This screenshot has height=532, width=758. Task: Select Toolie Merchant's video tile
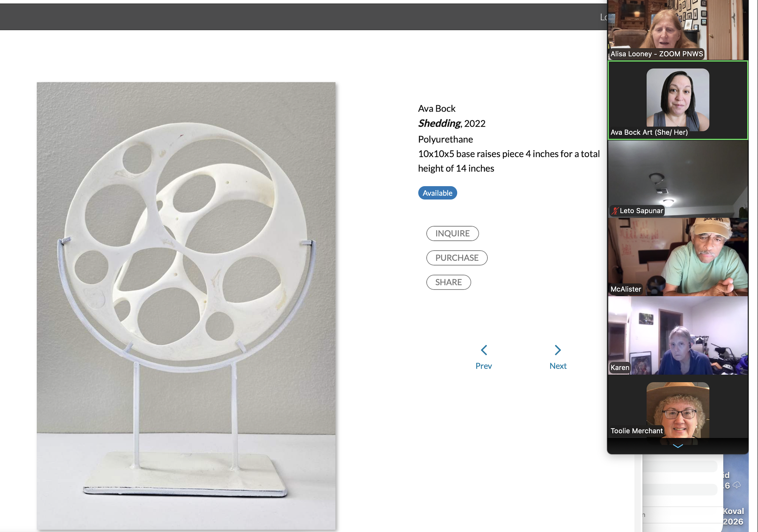[x=678, y=407]
